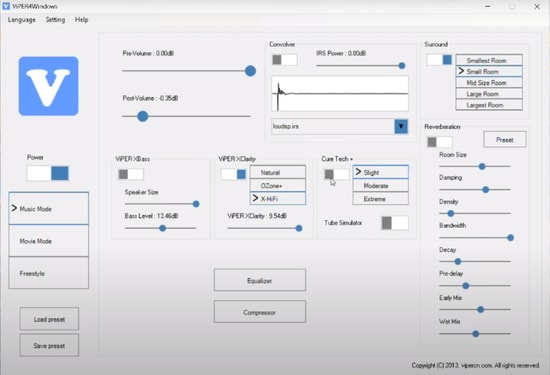550x375 pixels.
Task: Select Extreme Cure Tech level
Action: point(381,199)
